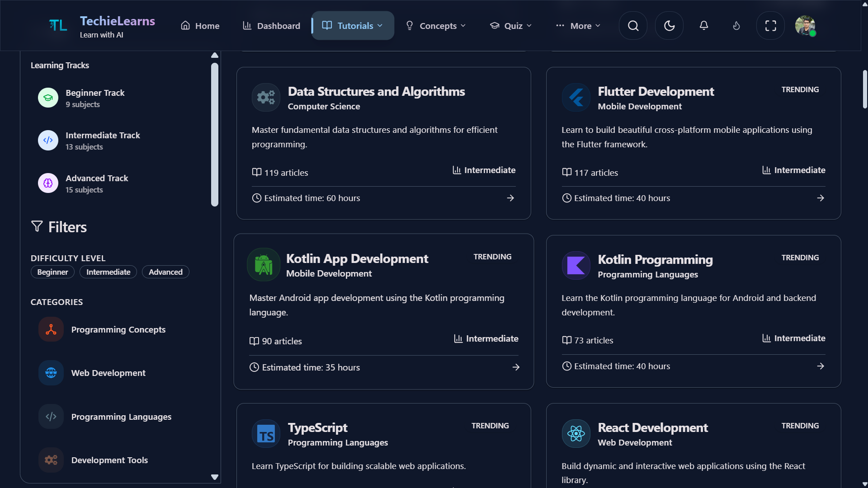Screen dimensions: 868x488
Task: Click the React Development atom icon
Action: [576, 433]
